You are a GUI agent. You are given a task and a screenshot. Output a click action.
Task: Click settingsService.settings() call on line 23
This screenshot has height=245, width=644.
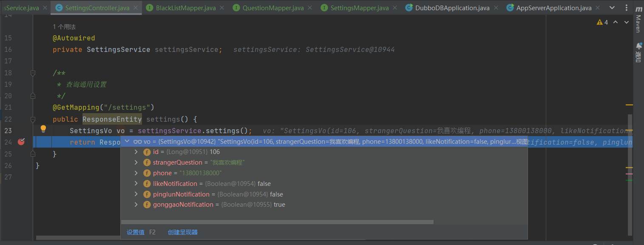pyautogui.click(x=195, y=131)
